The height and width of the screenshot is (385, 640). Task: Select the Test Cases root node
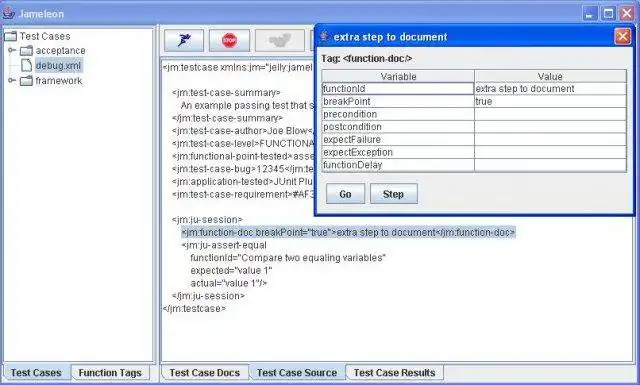point(45,36)
